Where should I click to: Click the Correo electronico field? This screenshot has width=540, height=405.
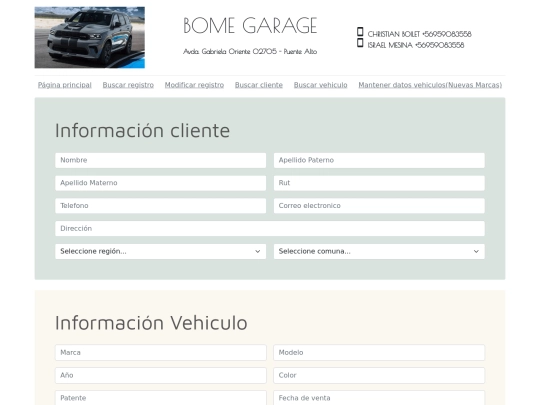(x=379, y=206)
